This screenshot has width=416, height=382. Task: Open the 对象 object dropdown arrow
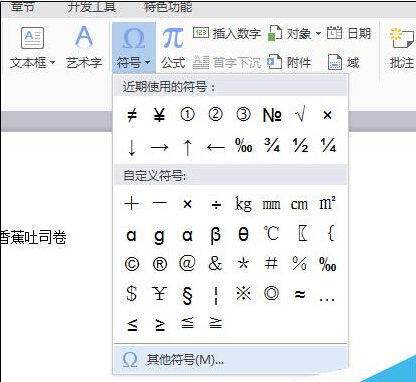click(318, 34)
